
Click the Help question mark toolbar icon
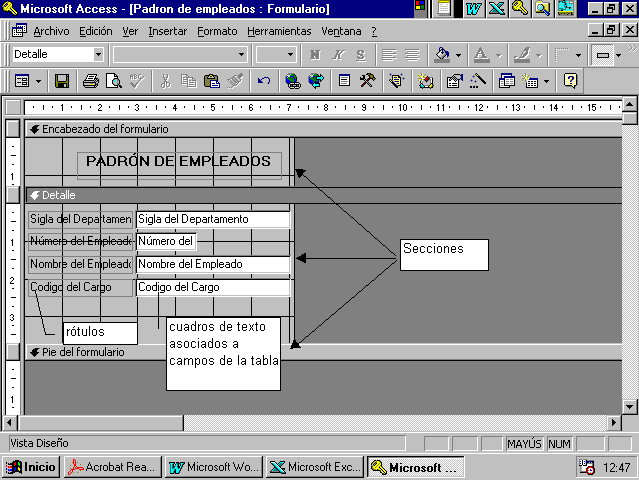click(570, 81)
